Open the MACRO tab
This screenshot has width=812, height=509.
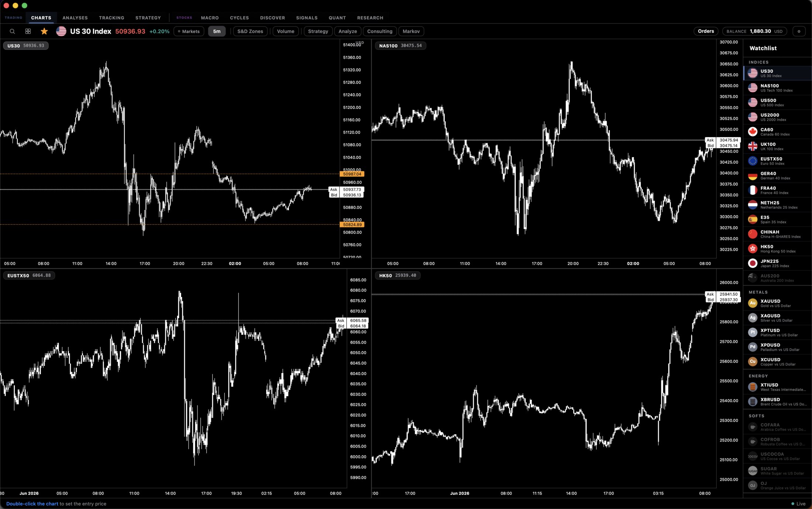point(210,18)
